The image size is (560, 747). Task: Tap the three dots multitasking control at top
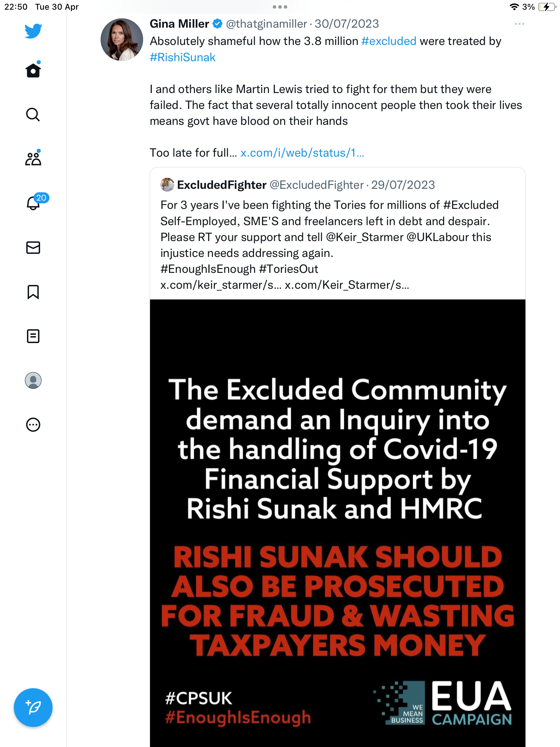(x=280, y=7)
